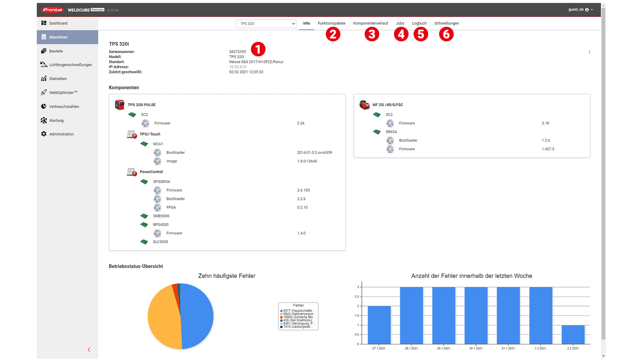Click the Lichtbogenschweißungen welding icon
644x362 pixels.
click(44, 64)
